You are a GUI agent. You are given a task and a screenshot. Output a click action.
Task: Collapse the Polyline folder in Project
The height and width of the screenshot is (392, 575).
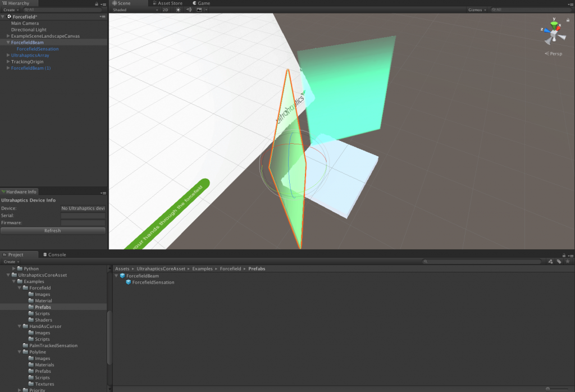(x=20, y=352)
